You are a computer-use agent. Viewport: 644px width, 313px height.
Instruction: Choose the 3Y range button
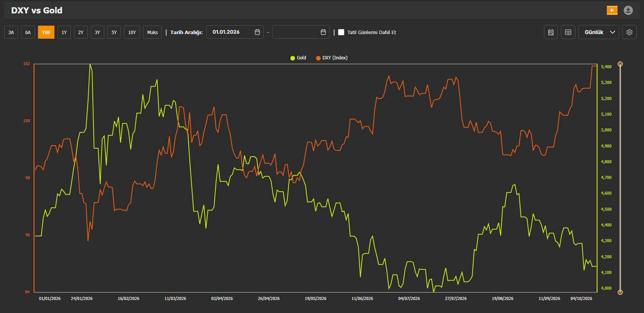[97, 32]
